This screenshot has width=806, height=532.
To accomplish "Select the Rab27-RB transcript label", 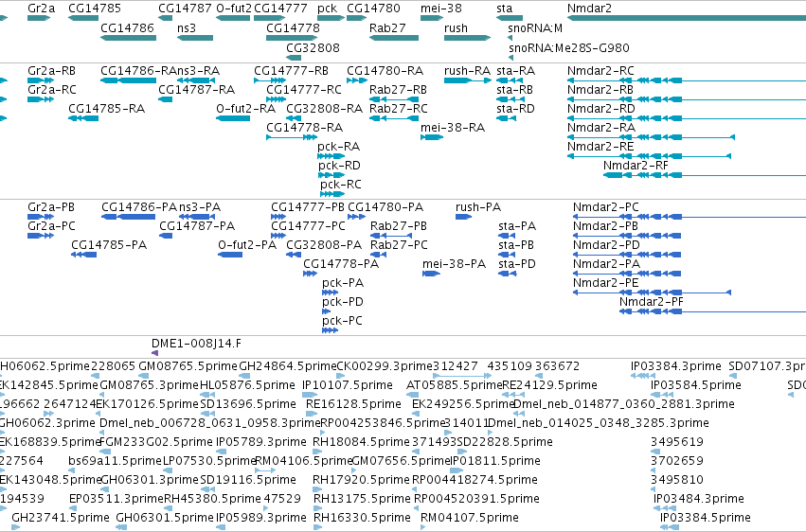I will pos(398,89).
